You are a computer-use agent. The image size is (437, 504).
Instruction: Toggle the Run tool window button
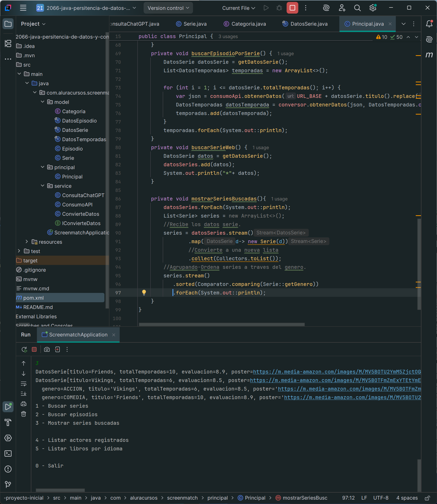pyautogui.click(x=8, y=407)
